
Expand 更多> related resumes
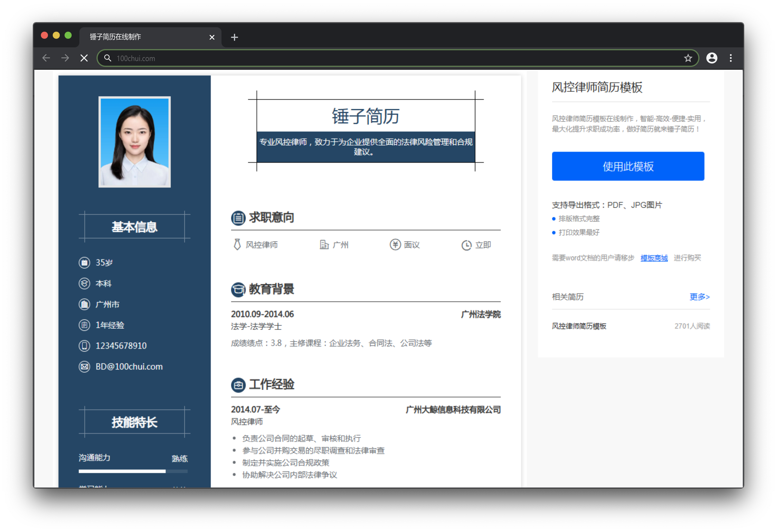[699, 297]
